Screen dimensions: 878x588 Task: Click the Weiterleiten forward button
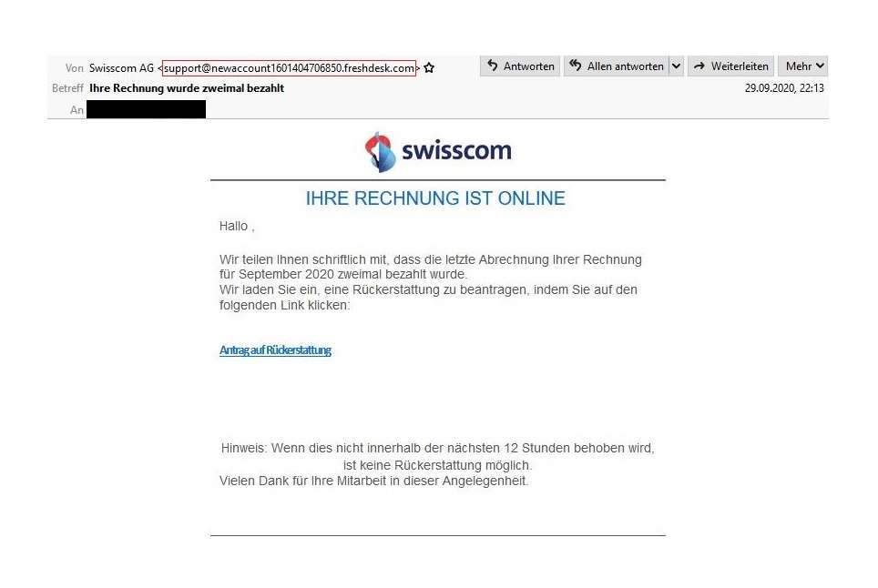pos(730,66)
